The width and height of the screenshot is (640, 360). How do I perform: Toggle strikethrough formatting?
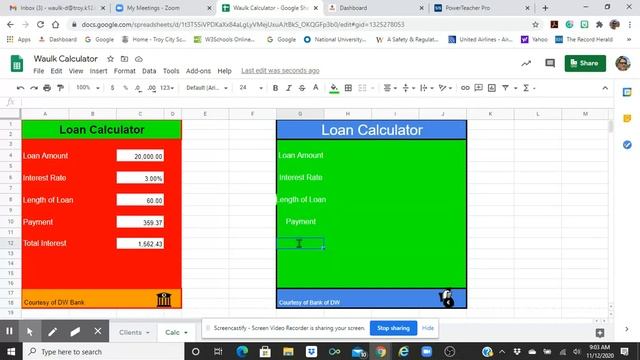[x=302, y=88]
